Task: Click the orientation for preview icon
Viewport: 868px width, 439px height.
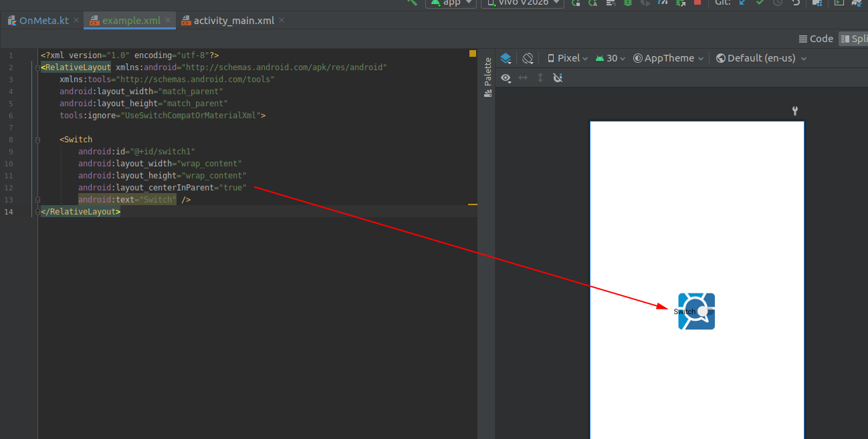Action: tap(528, 58)
